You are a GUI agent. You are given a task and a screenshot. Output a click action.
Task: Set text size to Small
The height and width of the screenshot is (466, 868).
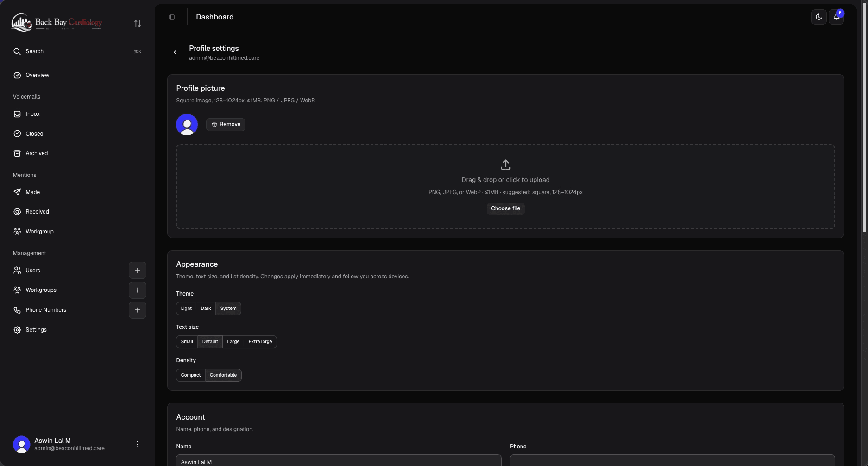[187, 342]
